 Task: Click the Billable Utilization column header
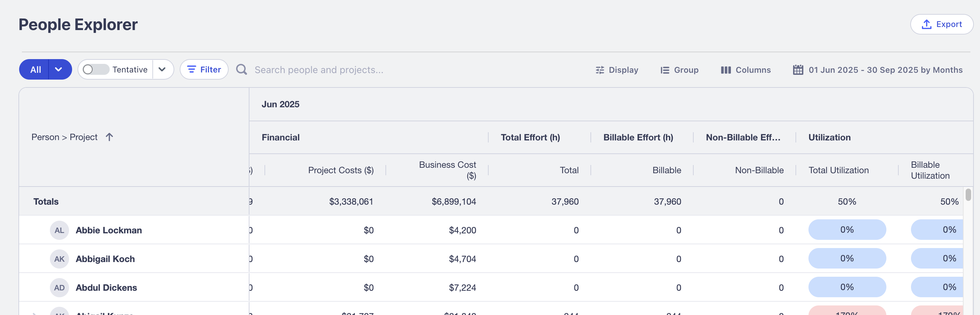(x=930, y=170)
